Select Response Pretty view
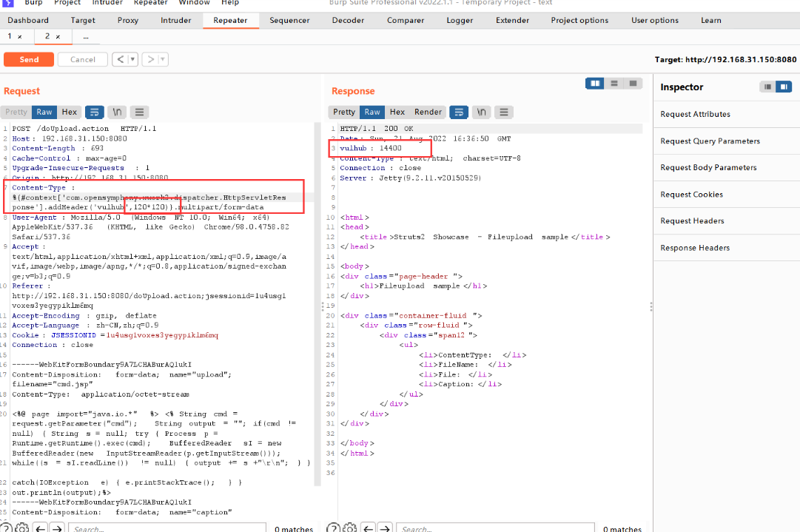This screenshot has height=532, width=800. point(344,112)
